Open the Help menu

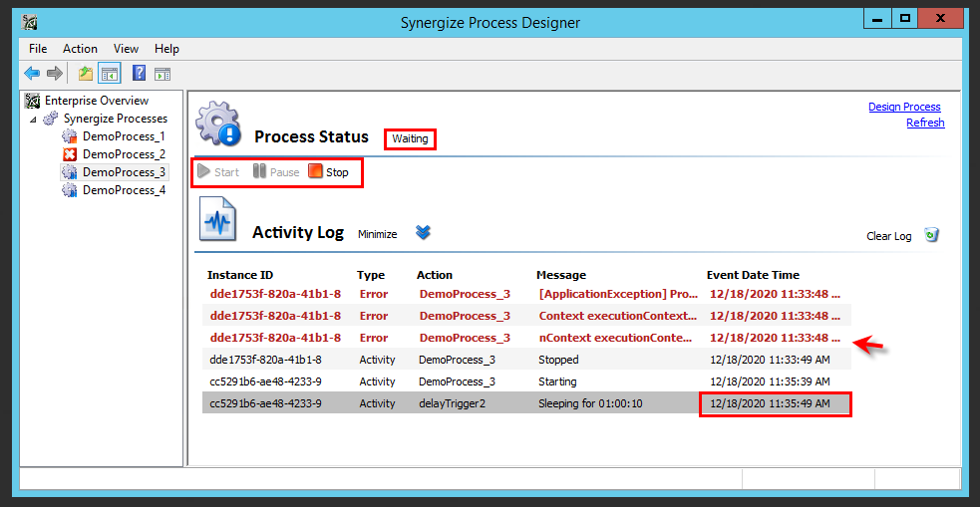point(166,49)
